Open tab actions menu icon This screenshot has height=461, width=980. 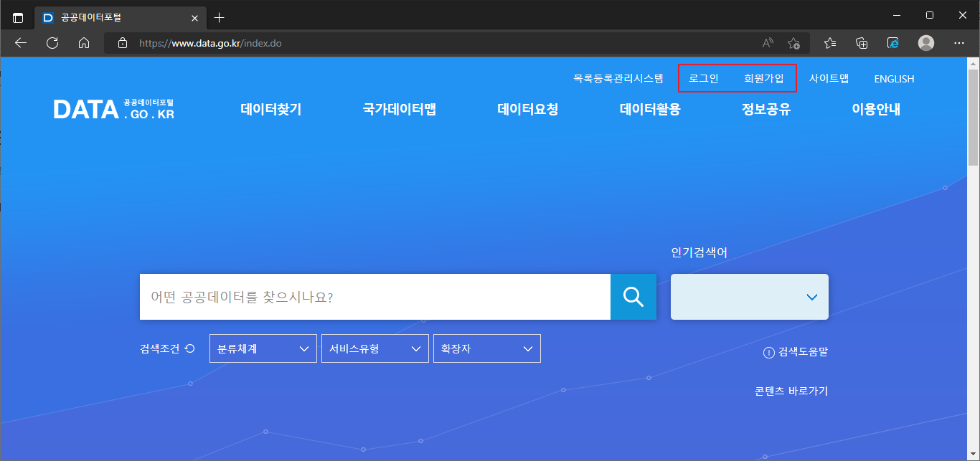tap(18, 17)
